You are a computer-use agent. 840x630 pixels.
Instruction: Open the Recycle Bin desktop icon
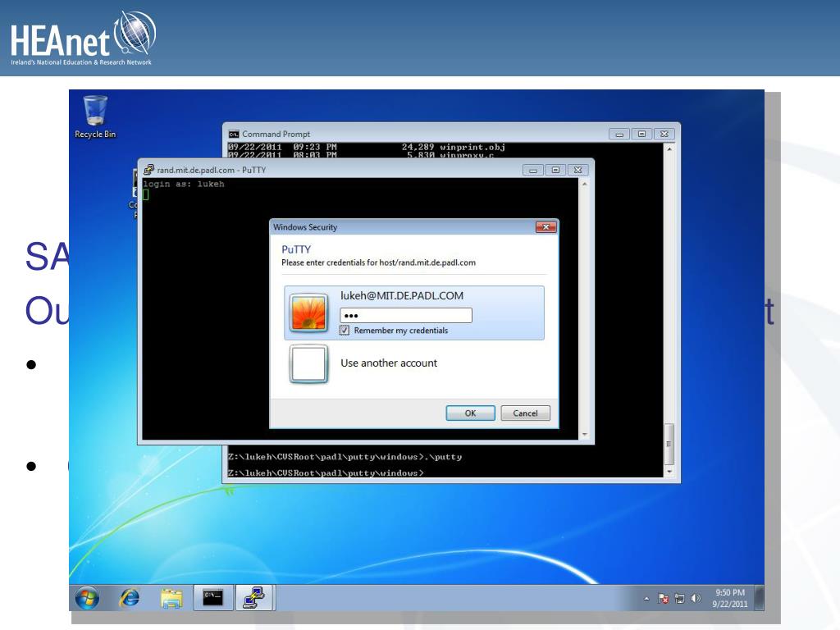point(95,116)
